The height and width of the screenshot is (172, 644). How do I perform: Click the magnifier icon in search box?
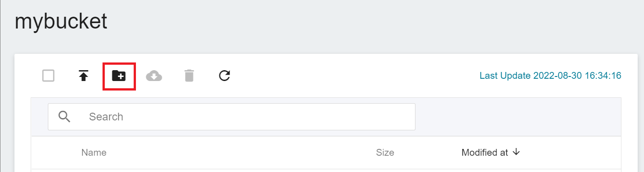65,117
